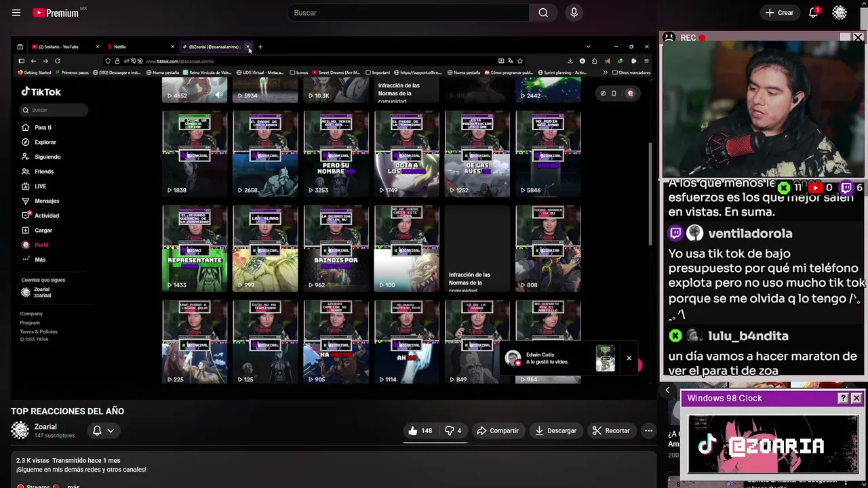868x488 pixels.
Task: Close the Windows 98 Clock window
Action: coord(856,398)
